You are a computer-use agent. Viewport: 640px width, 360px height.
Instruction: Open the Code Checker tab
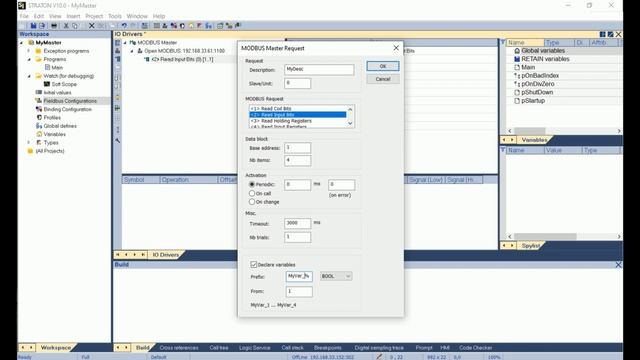[476, 348]
